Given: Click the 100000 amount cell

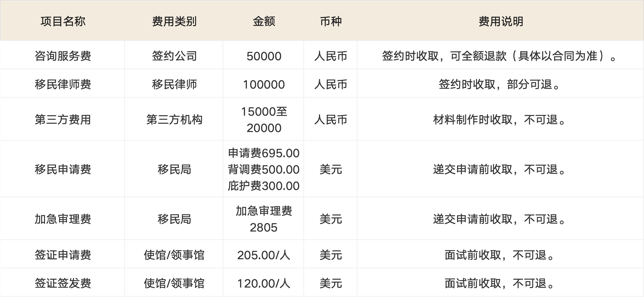Looking at the screenshot, I should tap(264, 85).
